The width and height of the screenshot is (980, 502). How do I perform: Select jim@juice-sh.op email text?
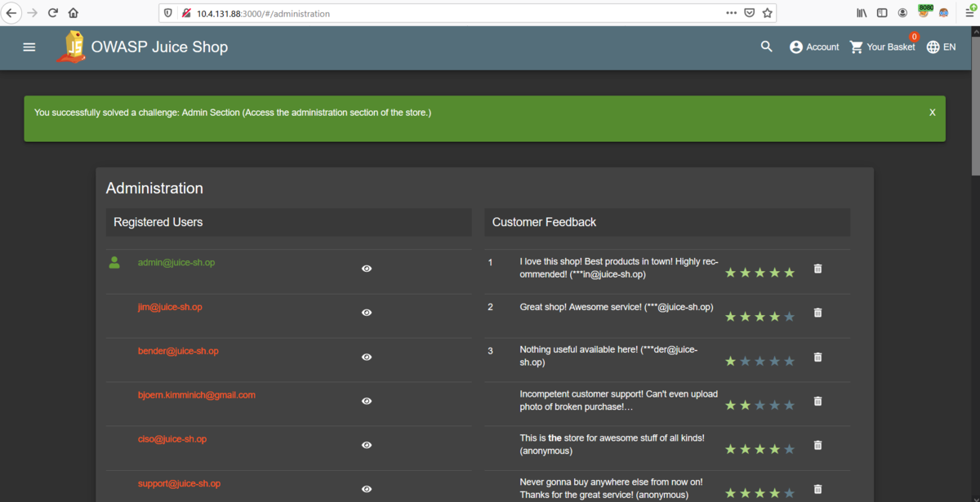(x=170, y=307)
